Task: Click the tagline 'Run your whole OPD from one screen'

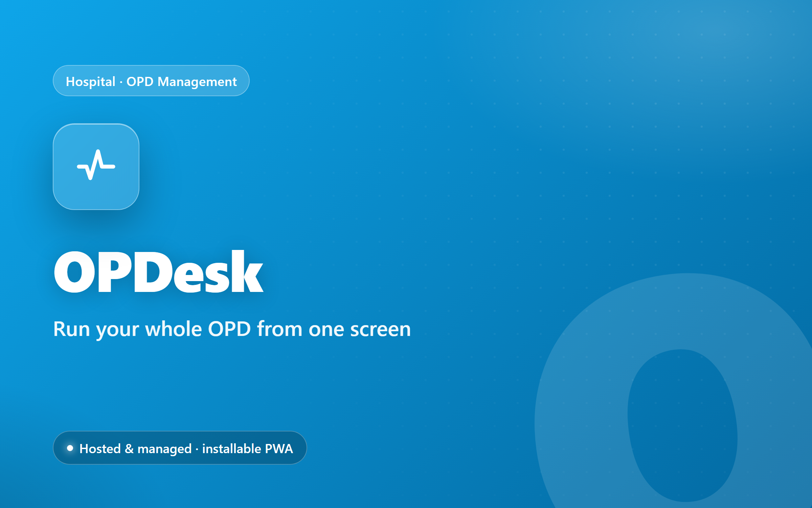Action: tap(232, 329)
